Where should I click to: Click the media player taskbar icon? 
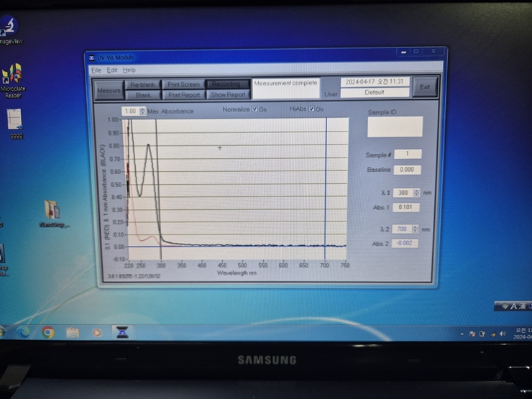pos(97,332)
